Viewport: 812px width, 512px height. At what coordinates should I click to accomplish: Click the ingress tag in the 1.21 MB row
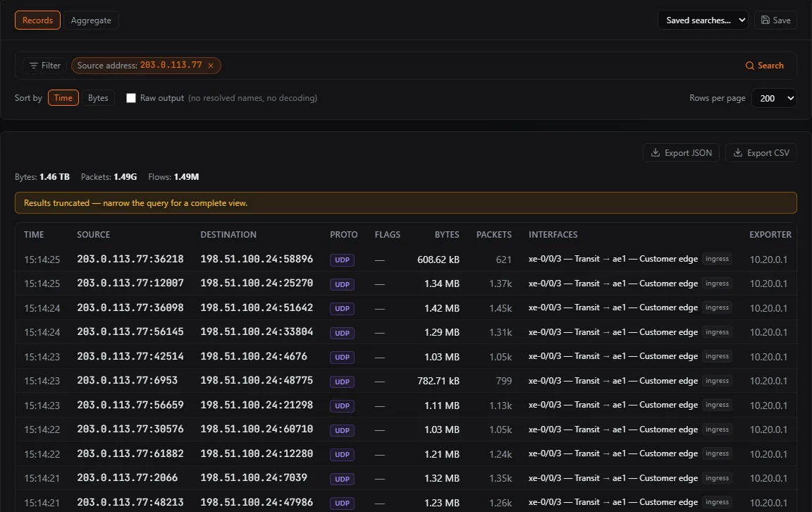click(x=717, y=453)
